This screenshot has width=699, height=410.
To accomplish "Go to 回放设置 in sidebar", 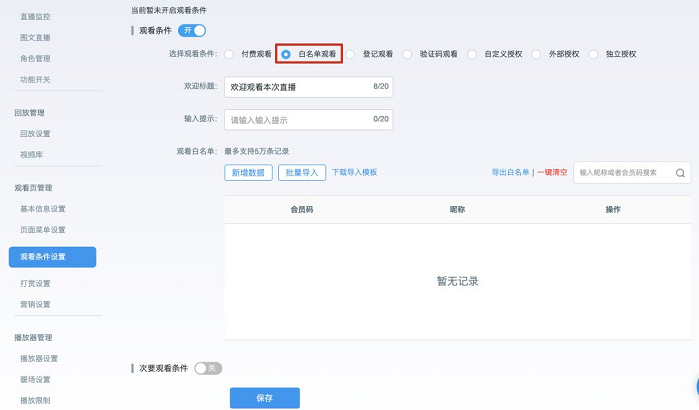I will coord(35,134).
